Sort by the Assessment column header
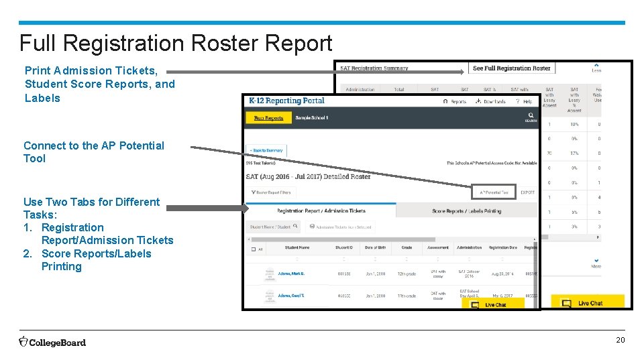 coord(438,247)
